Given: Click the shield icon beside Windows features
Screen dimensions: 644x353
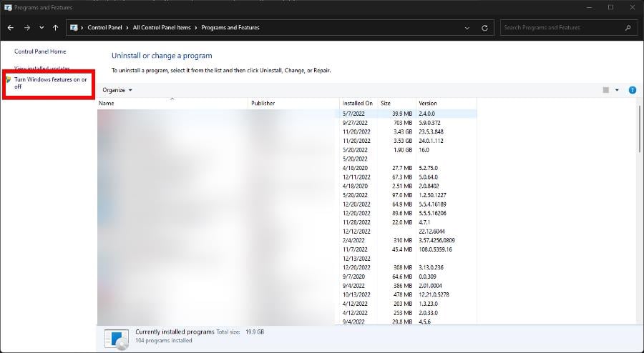Looking at the screenshot, I should click(8, 79).
